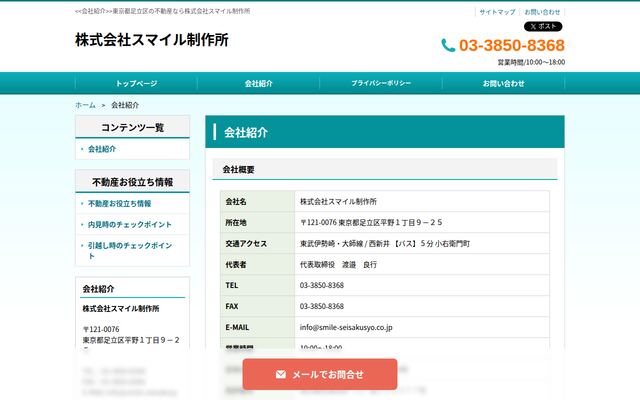Click the envelope icon on the mail button

pos(280,374)
